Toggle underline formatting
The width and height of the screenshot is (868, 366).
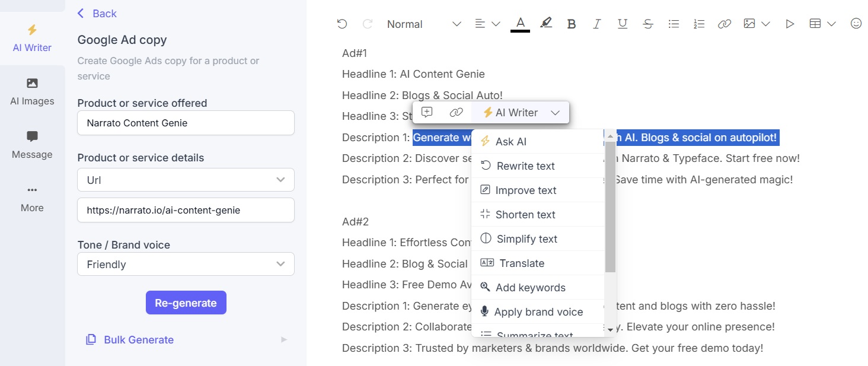click(623, 24)
